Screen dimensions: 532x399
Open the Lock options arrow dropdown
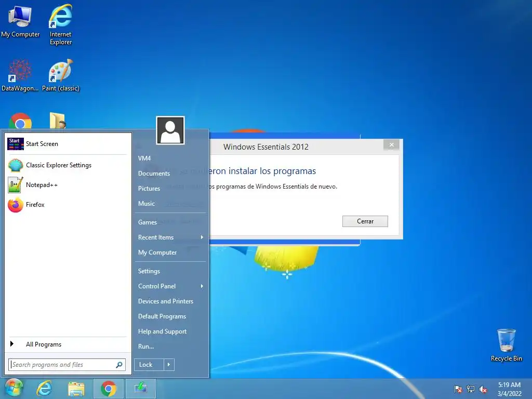169,365
